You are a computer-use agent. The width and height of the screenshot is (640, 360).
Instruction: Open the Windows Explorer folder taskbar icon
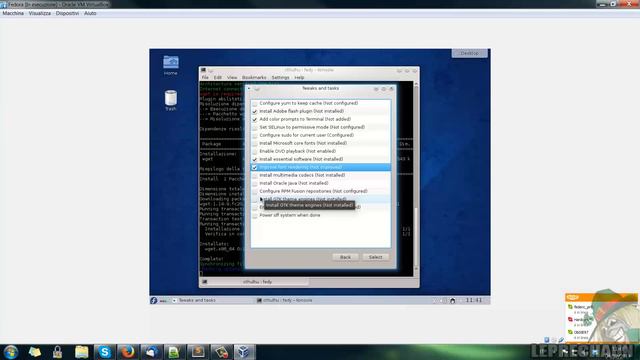click(x=81, y=352)
